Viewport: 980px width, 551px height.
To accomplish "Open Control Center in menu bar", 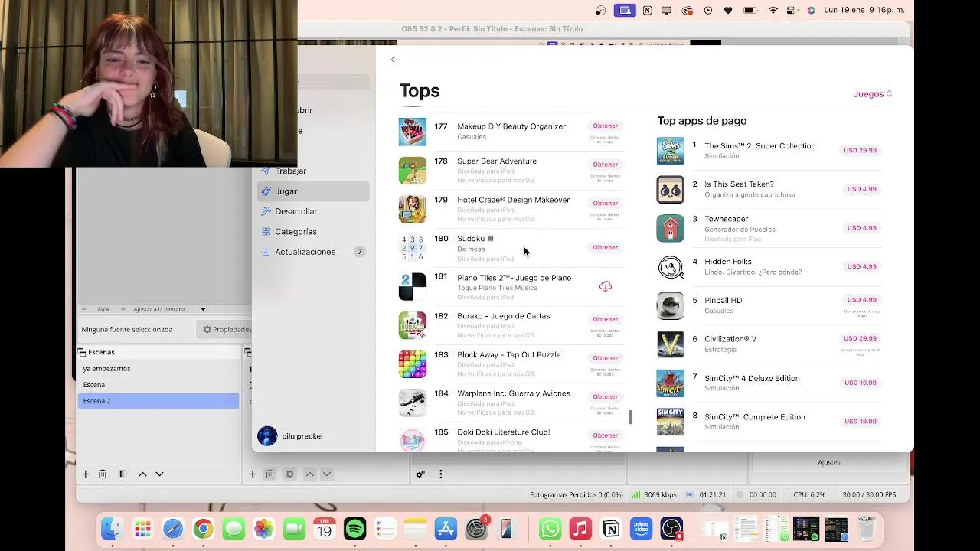I will point(792,11).
